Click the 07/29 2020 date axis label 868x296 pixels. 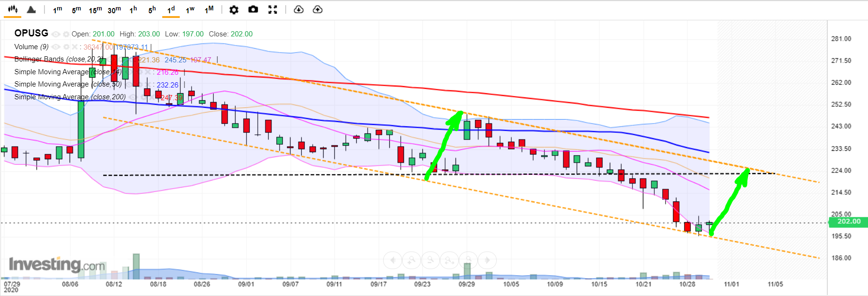click(x=12, y=287)
